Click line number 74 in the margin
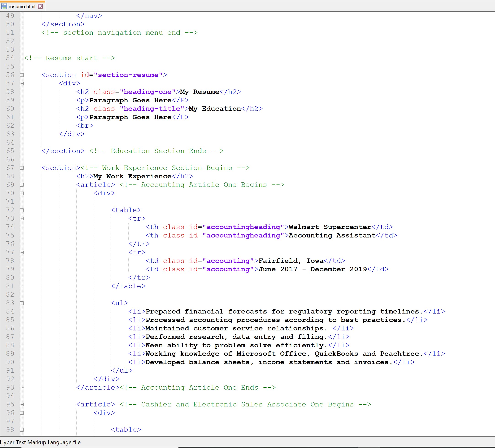Image resolution: width=495 pixels, height=448 pixels. click(10, 227)
